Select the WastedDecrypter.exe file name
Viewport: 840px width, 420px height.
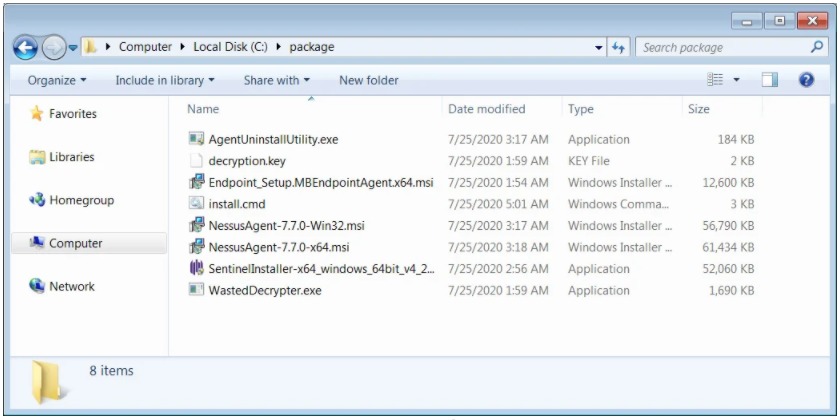(265, 290)
